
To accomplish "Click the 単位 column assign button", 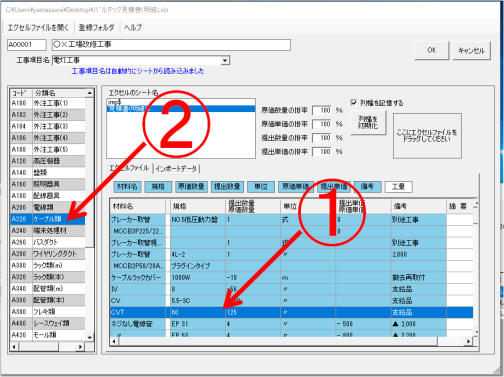I will click(x=261, y=187).
